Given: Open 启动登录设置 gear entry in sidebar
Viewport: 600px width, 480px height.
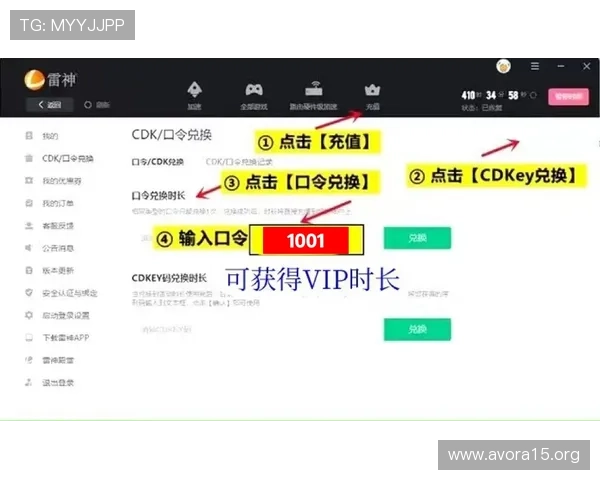Looking at the screenshot, I should [57, 315].
